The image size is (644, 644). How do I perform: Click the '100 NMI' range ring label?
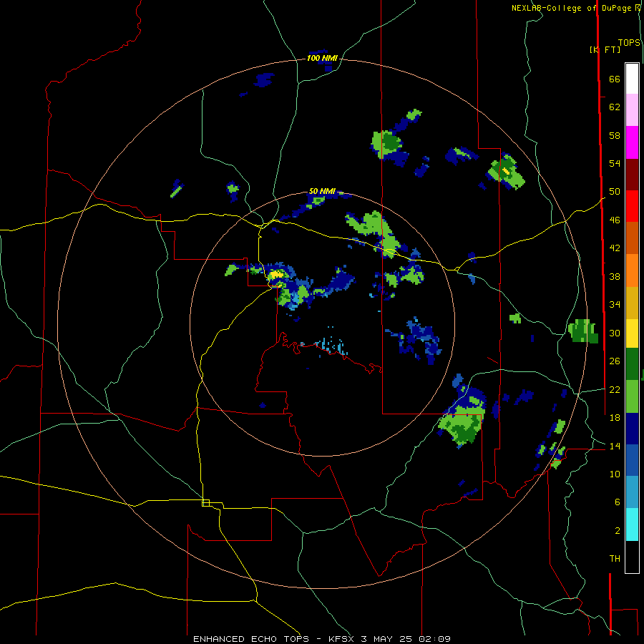tap(322, 58)
